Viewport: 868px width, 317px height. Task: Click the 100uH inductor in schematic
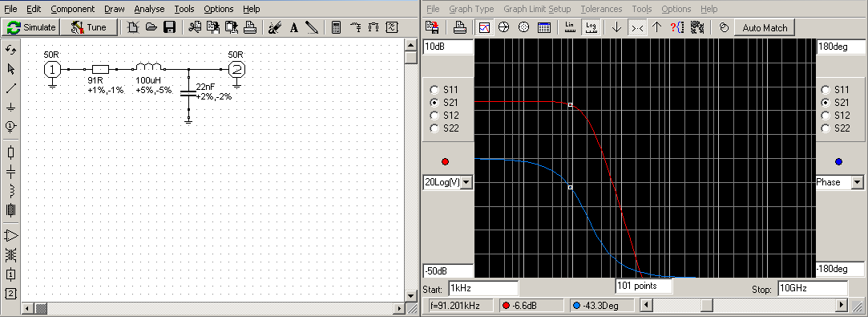(x=148, y=67)
